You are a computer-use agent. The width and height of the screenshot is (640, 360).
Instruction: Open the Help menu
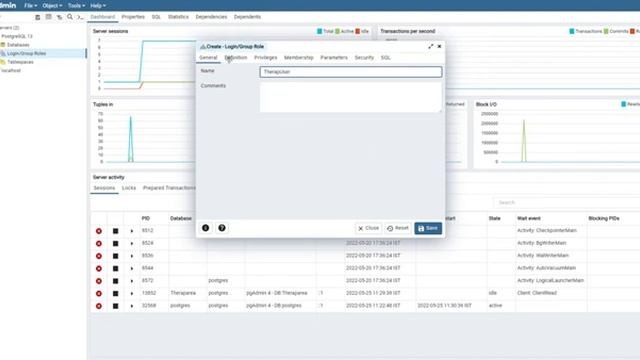[98, 6]
